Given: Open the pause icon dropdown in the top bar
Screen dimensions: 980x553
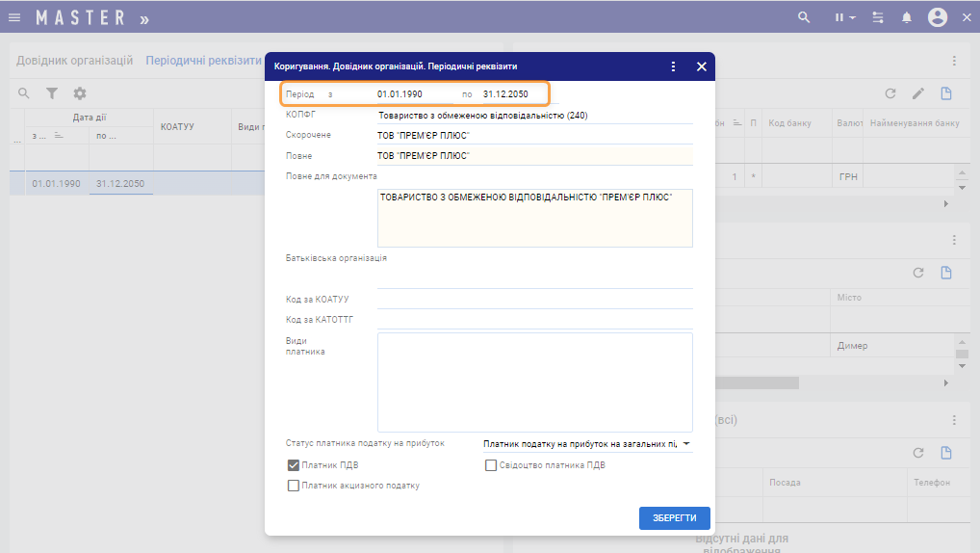Looking at the screenshot, I should pos(844,17).
